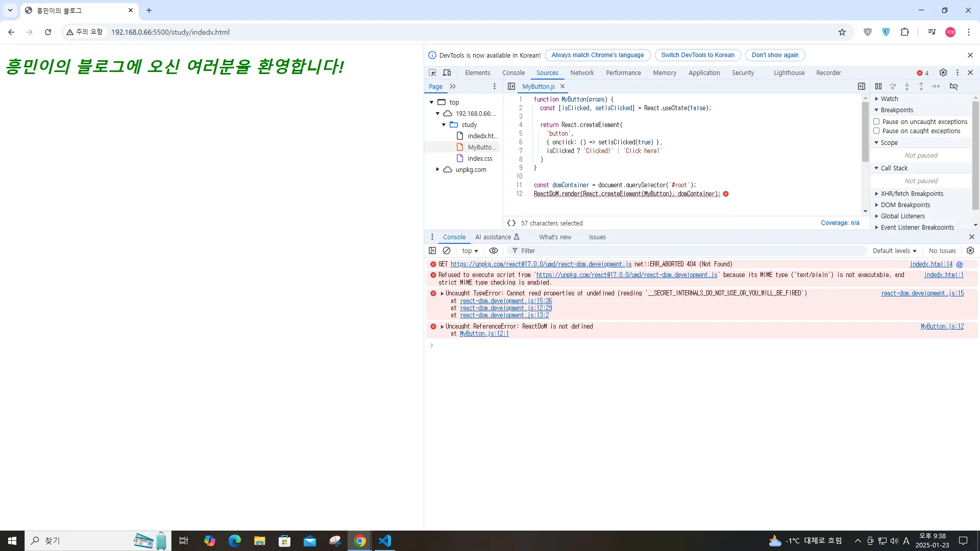
Task: Dismiss the DevTools language infobar
Action: click(x=970, y=55)
